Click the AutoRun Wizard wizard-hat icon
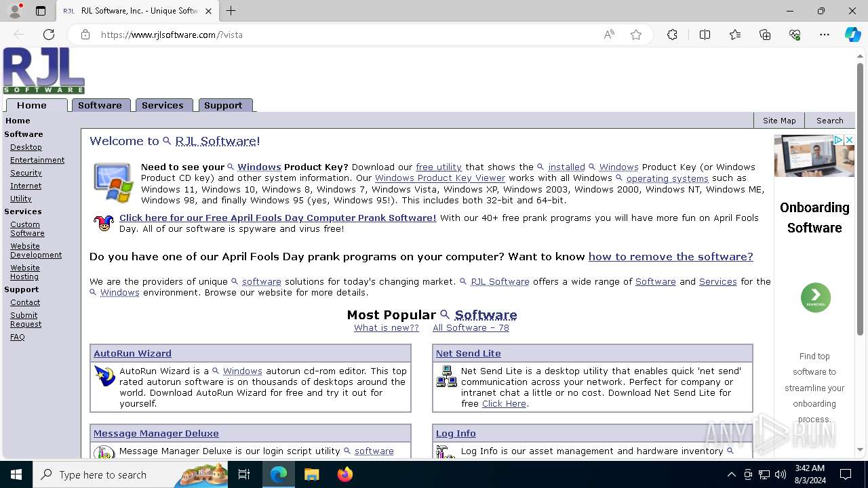Screen dimensions: 868x488 point(104,376)
